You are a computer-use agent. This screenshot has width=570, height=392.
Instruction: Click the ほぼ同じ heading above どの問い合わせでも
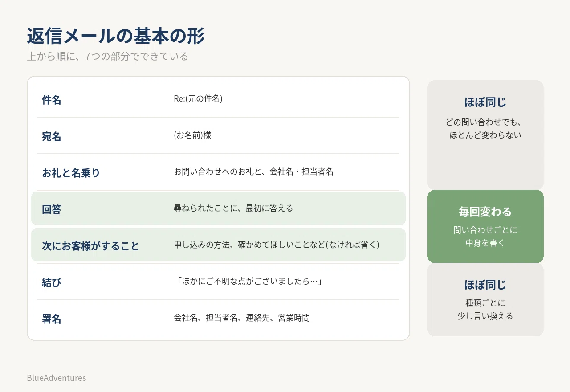(485, 102)
